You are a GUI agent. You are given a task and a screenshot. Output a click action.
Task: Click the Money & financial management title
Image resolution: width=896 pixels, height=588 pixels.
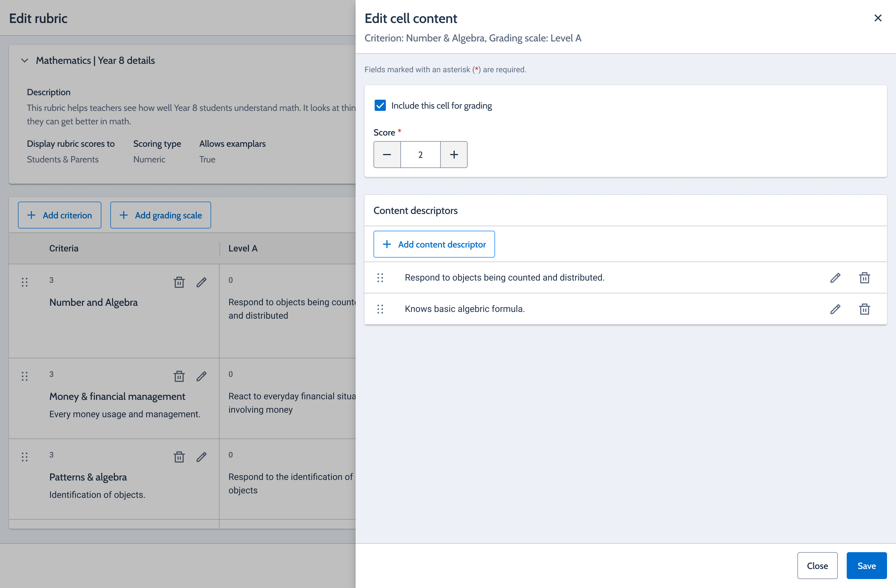[117, 396]
